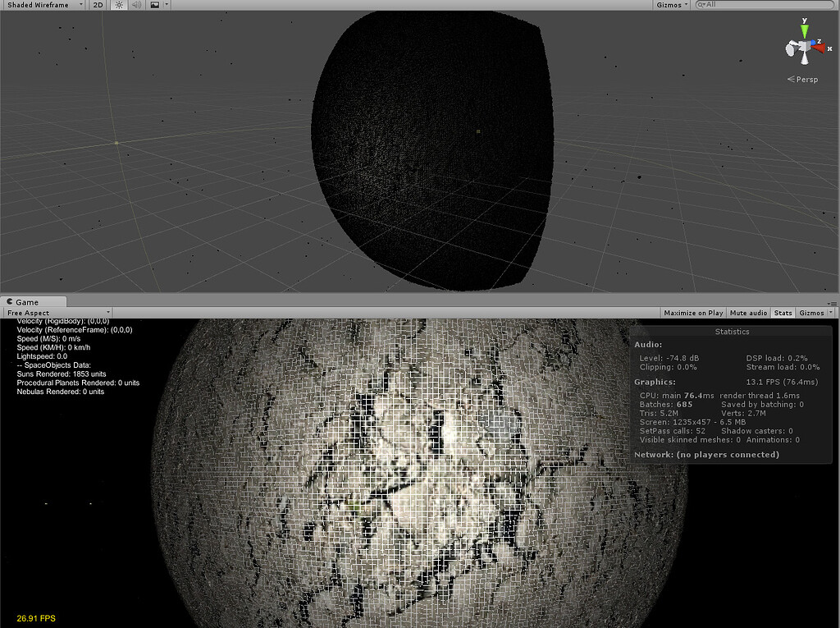Toggle scene lighting with the sun icon

(x=119, y=5)
